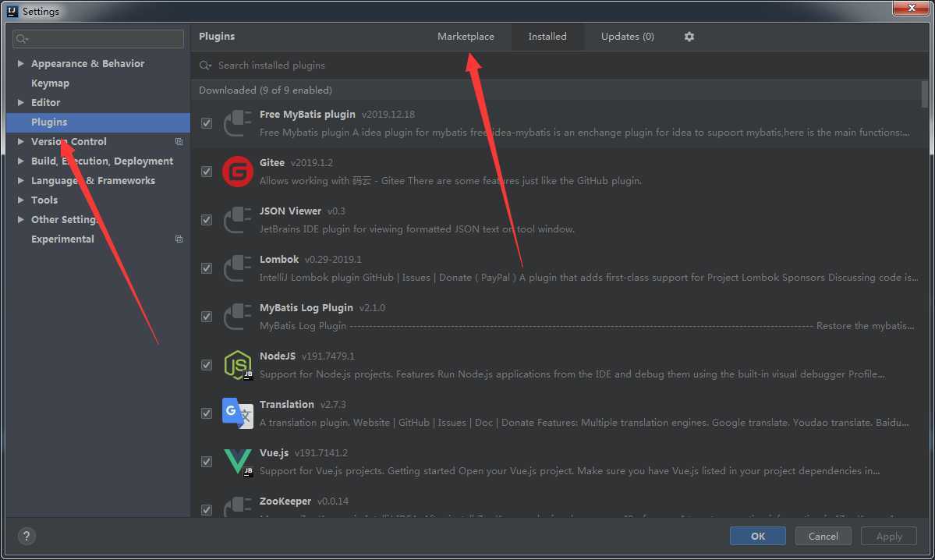Select the Lombok plugin title

click(x=279, y=259)
